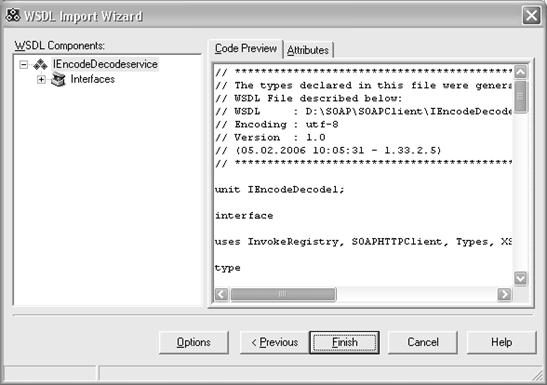
Task: Expand the Interfaces tree node
Action: click(41, 80)
